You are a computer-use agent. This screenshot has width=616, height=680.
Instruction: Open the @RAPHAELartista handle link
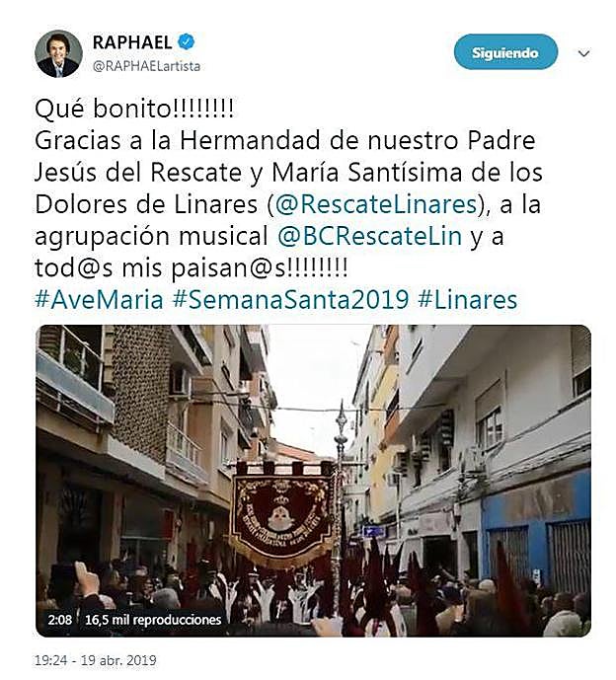pyautogui.click(x=147, y=66)
